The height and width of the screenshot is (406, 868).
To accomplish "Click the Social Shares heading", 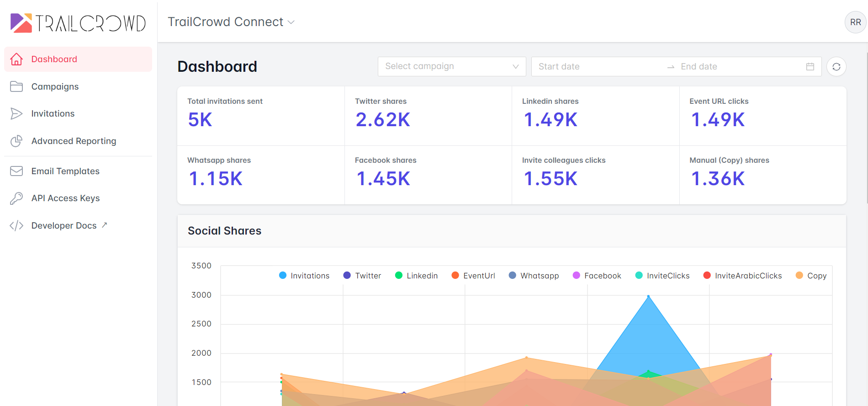I will pos(224,231).
